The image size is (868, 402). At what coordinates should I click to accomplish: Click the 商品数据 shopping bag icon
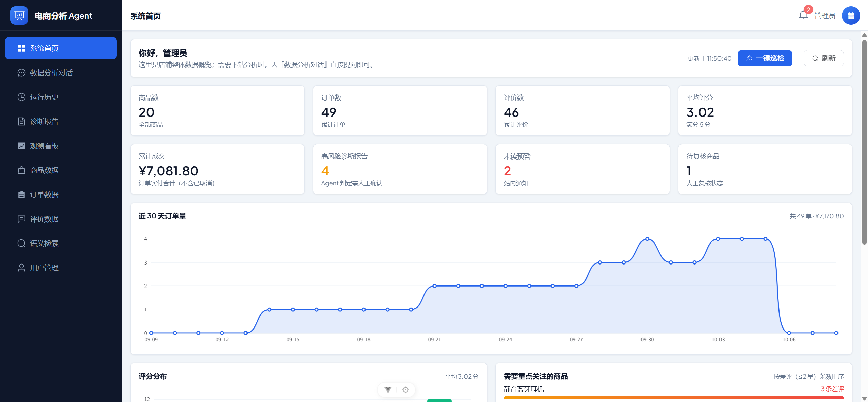click(x=21, y=170)
